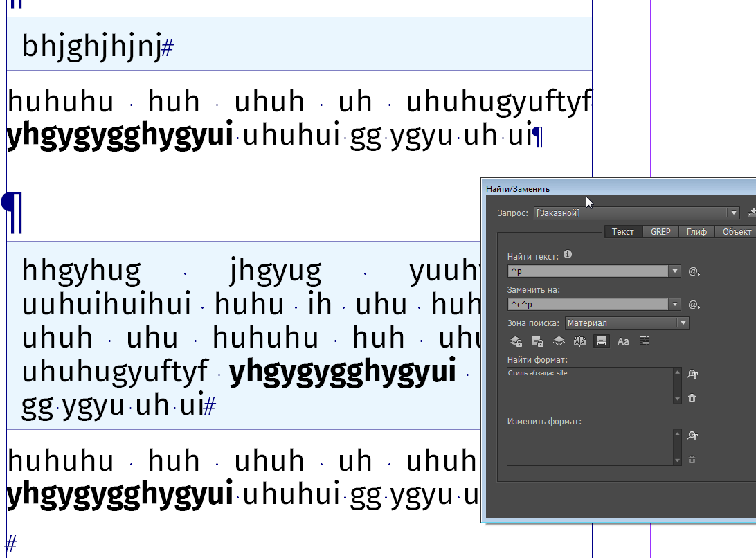Open special characters menu for Заменить на

point(694,305)
